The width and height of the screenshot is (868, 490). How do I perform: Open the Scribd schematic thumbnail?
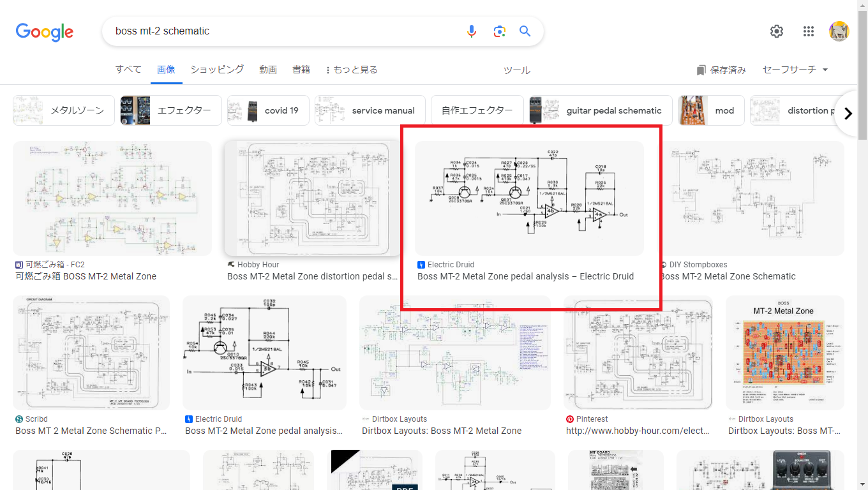tap(91, 353)
